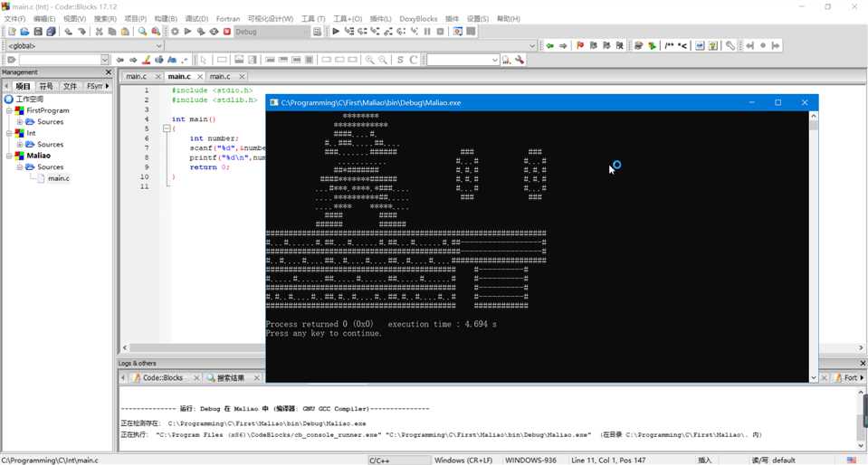Screen dimensions: 868x465
Task: Paste from clipboard with the toolbar icon
Action: click(x=125, y=32)
